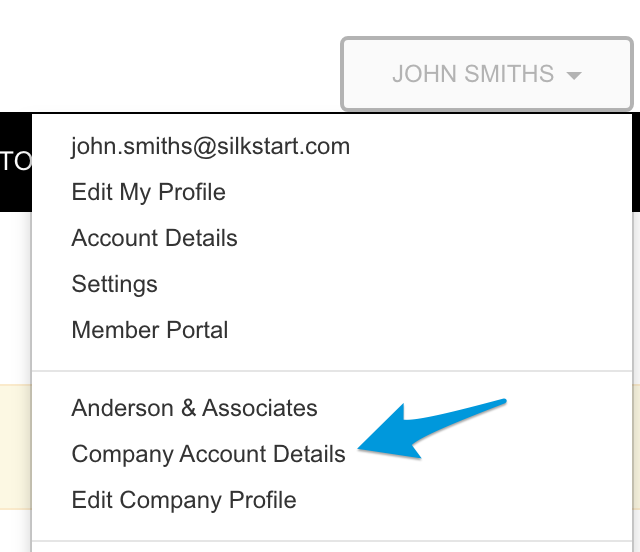Click the john.smiths@silkstart.com email entry
This screenshot has width=640, height=552.
[210, 147]
